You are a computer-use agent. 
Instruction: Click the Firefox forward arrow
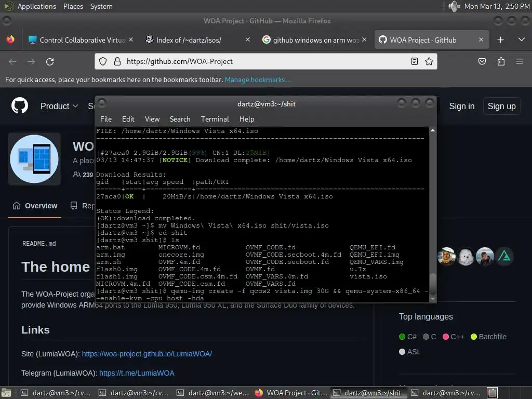[x=31, y=62]
